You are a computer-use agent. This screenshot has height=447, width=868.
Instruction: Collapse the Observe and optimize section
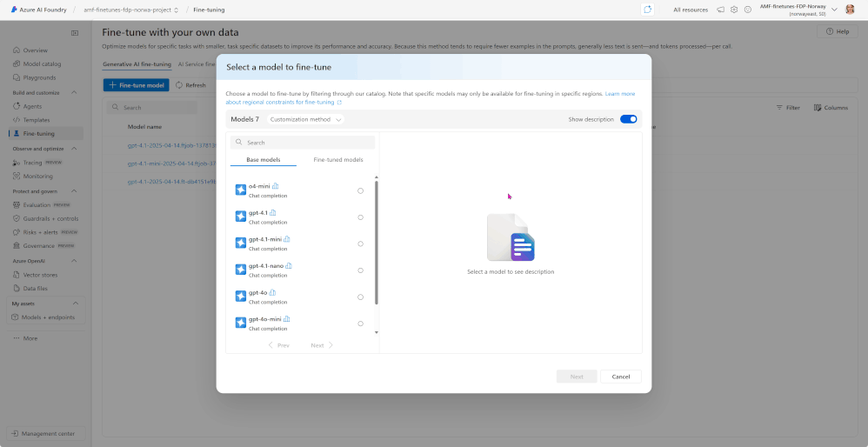[x=74, y=149]
